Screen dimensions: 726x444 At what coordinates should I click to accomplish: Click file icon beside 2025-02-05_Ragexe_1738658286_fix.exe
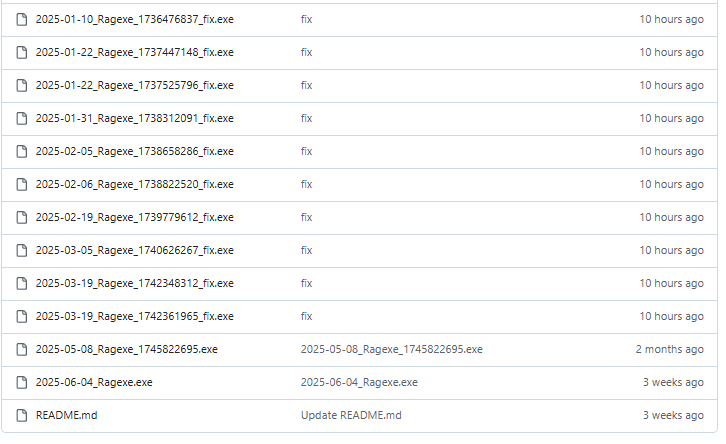(x=22, y=151)
